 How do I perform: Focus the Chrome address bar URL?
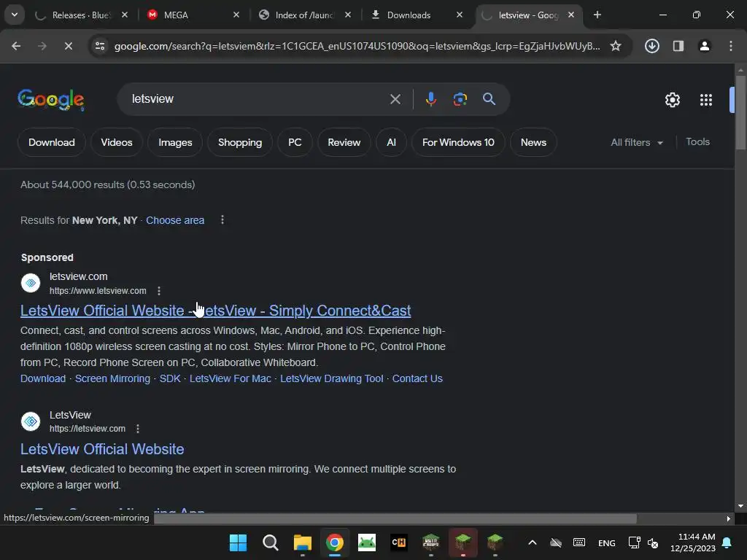pos(357,46)
